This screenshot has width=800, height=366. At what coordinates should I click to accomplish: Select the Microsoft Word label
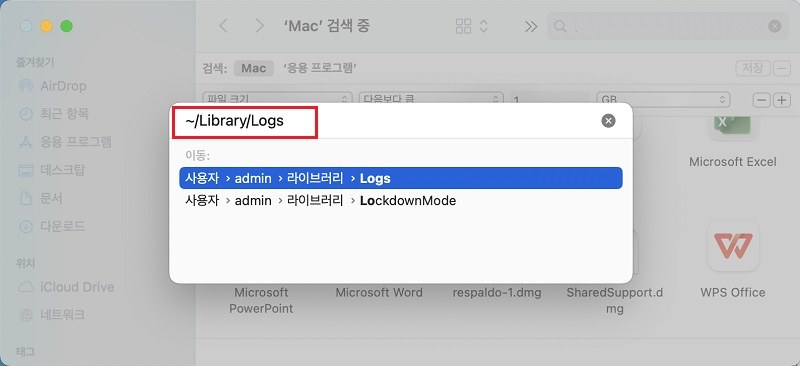coord(379,292)
